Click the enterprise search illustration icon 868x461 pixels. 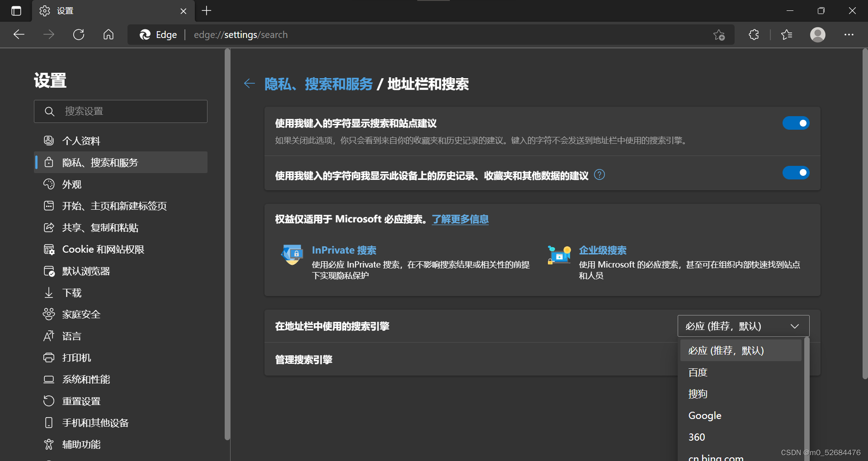pos(559,254)
